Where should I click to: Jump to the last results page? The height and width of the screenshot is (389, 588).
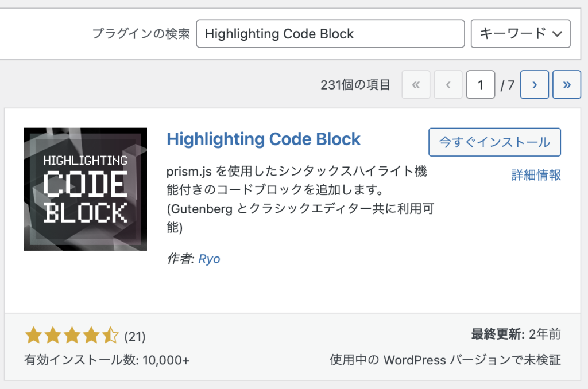pos(567,85)
